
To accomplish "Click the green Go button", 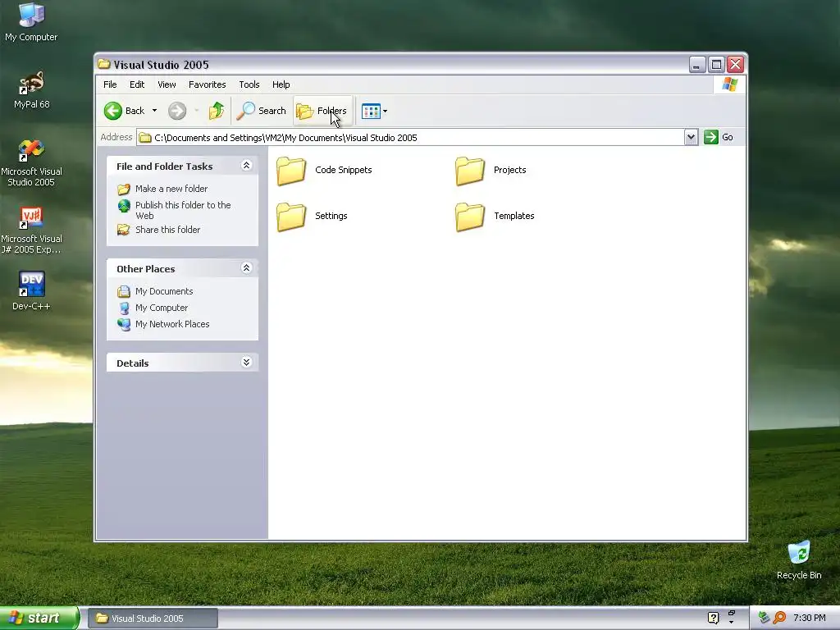I will [719, 137].
